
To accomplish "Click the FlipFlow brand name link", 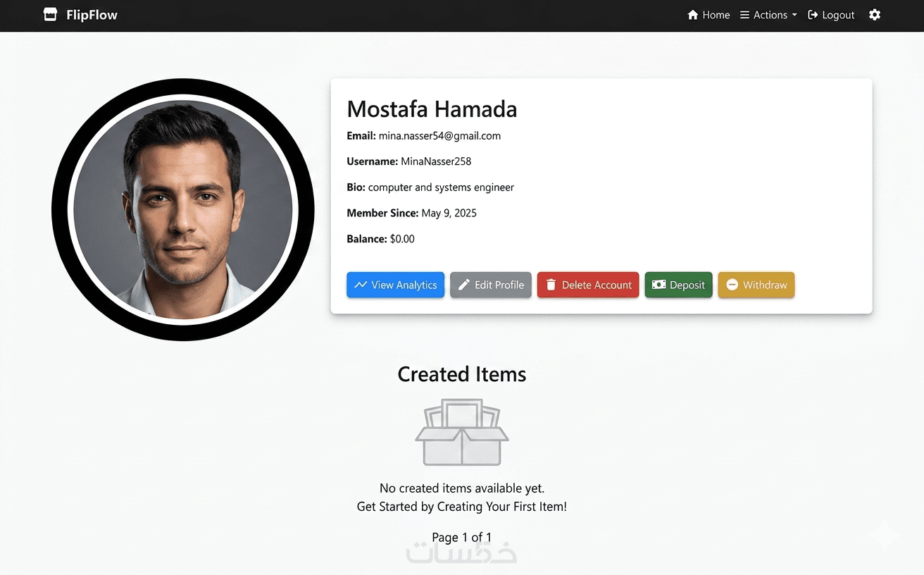I will (92, 15).
